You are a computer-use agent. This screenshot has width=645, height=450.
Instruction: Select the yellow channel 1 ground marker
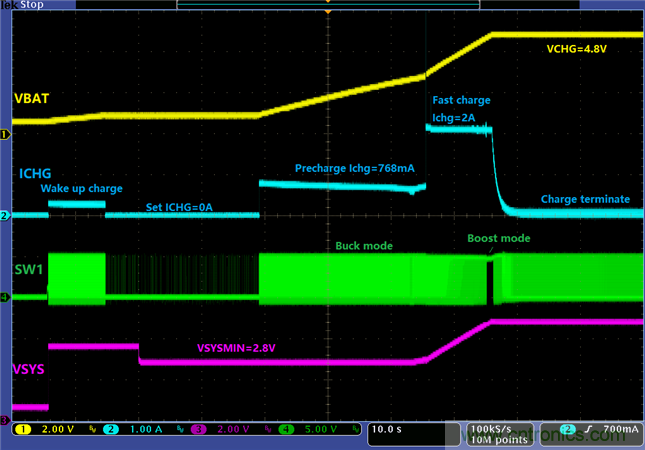tap(5, 133)
